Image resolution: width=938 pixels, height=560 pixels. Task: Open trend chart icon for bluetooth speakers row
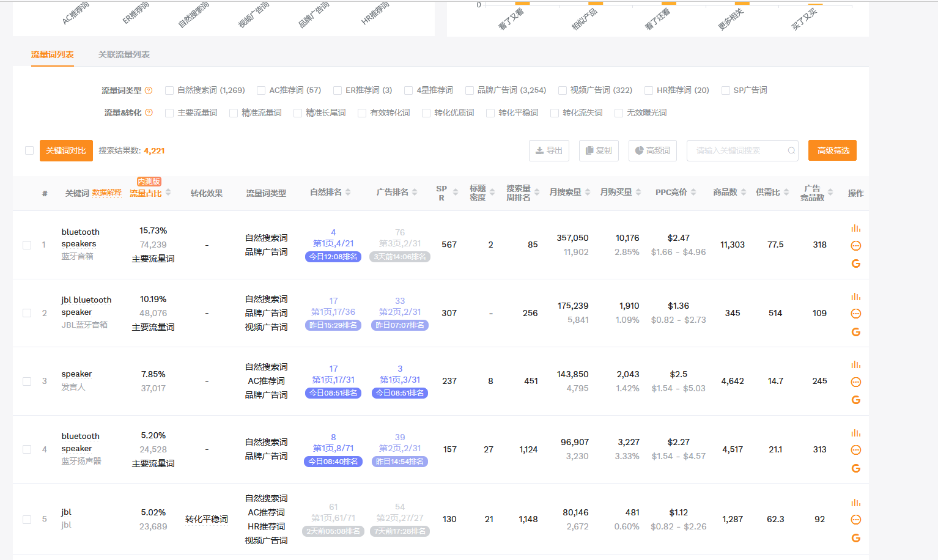click(x=855, y=227)
